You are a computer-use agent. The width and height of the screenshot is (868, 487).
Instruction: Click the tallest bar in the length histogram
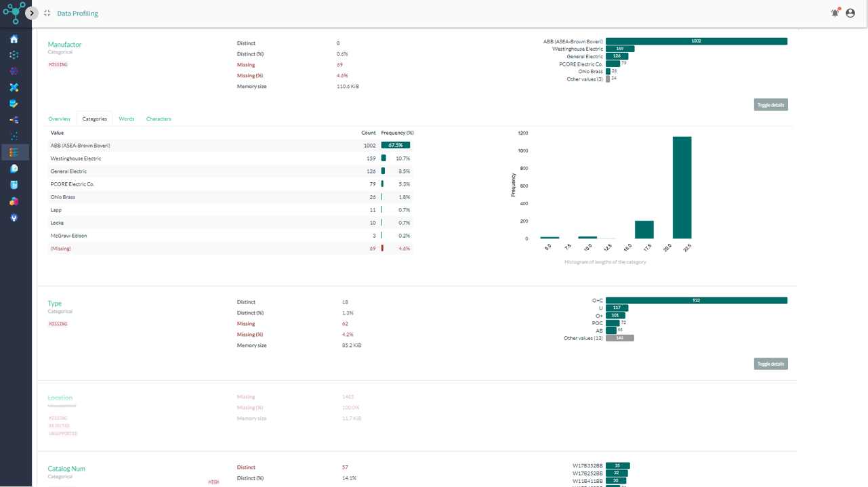(682, 188)
